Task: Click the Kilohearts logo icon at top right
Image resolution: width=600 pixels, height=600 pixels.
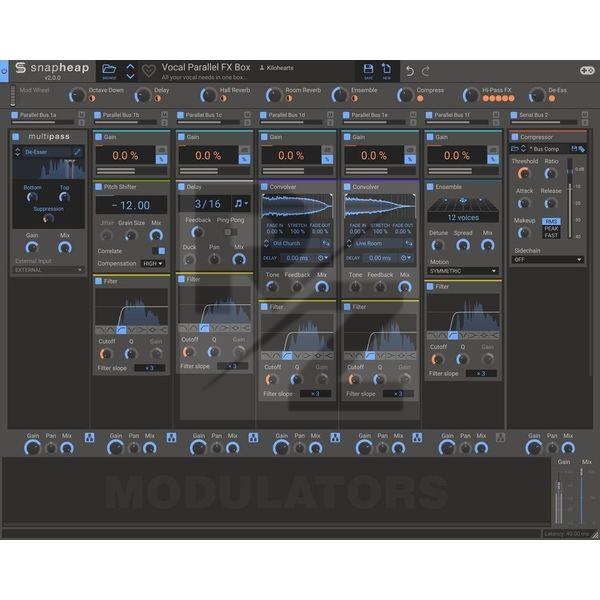Action: 587,70
